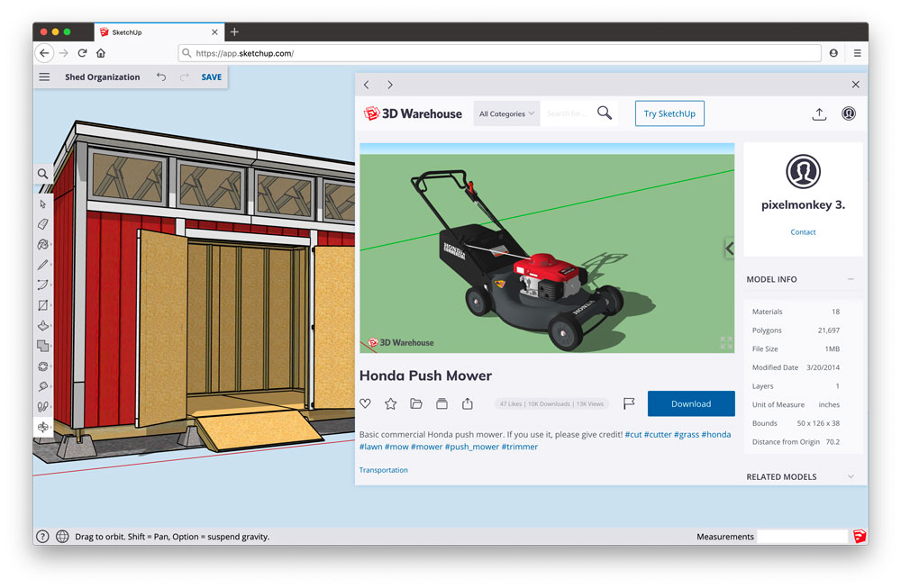Redo the last undone action
The height and width of the screenshot is (588, 901).
[185, 77]
